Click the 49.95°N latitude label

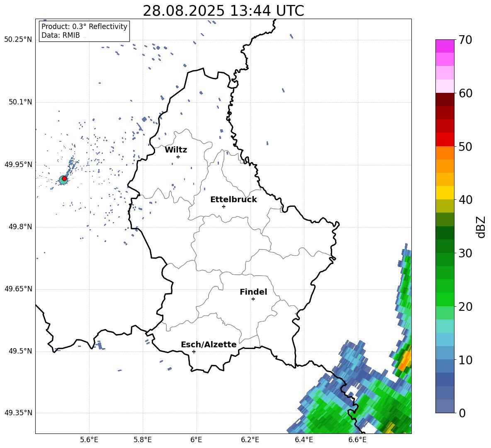pyautogui.click(x=18, y=165)
